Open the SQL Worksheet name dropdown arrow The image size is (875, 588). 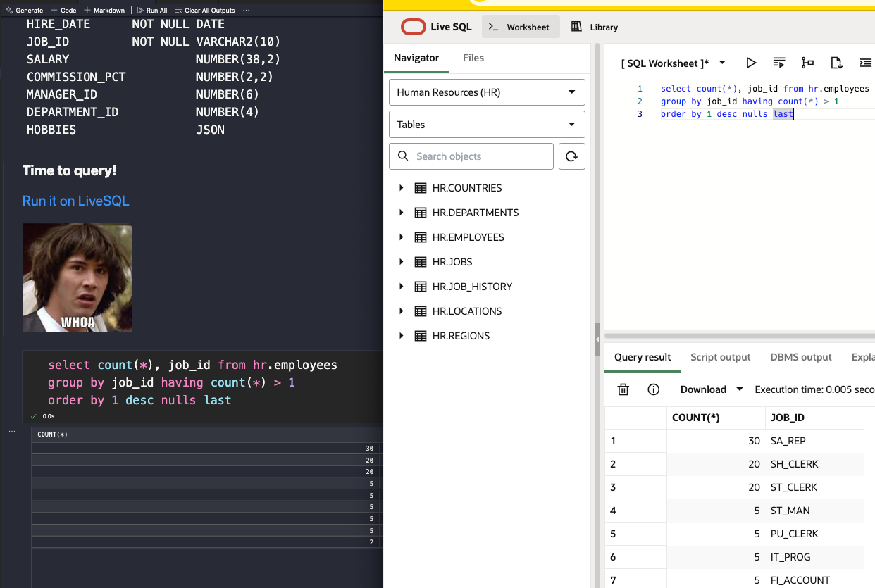pyautogui.click(x=722, y=63)
